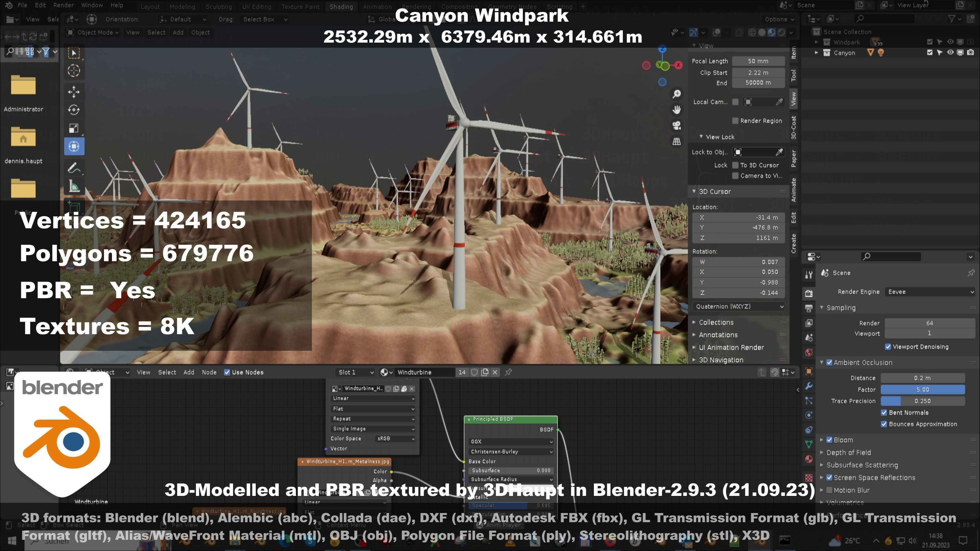Disable Bloom checkbox
Image resolution: width=980 pixels, height=551 pixels.
point(829,440)
